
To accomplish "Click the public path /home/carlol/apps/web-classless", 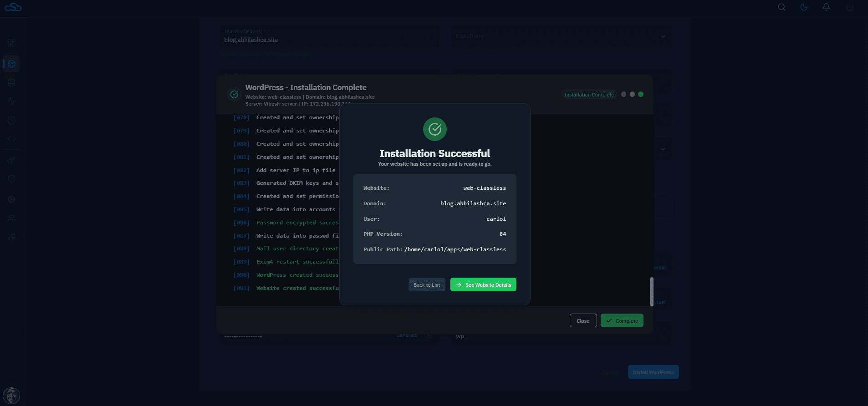I will [455, 249].
